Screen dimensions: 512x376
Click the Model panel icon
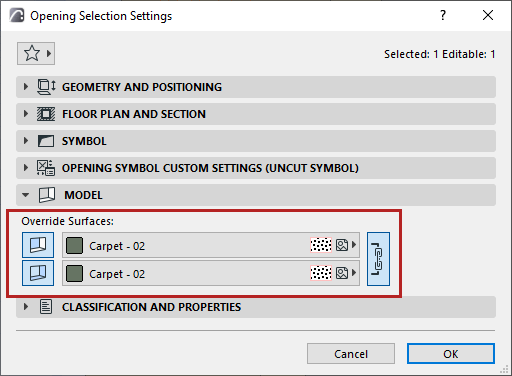(47, 195)
